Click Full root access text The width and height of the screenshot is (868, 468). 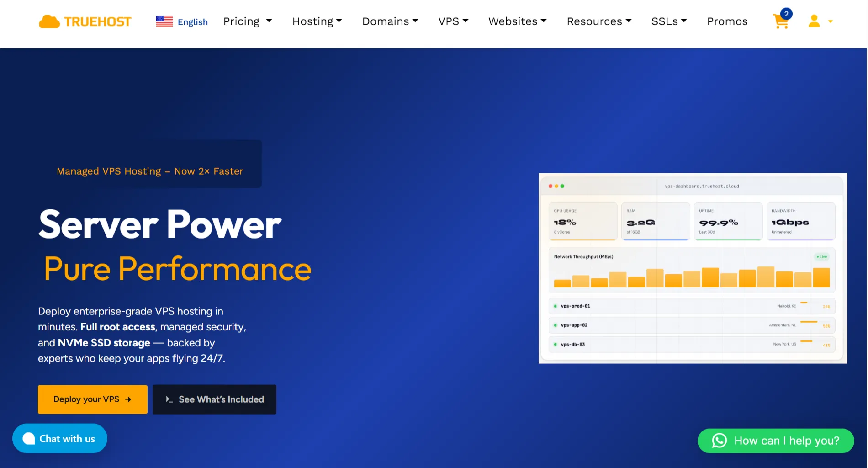click(118, 327)
